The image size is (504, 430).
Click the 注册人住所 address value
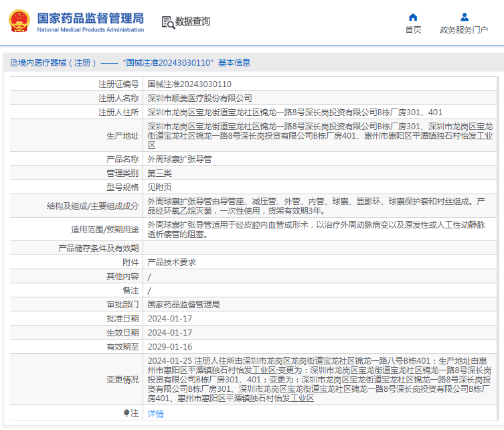(x=295, y=113)
